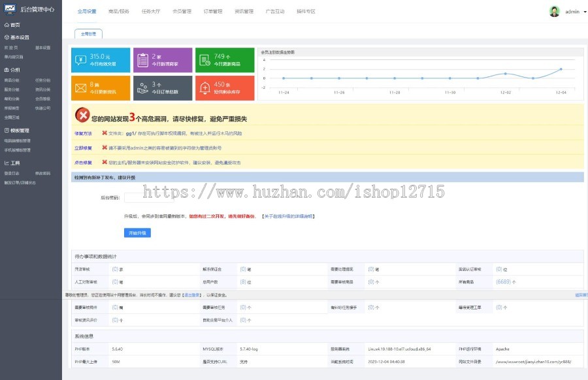Viewport: 588px width, 380px height.
Task: Click the hand icon on the dark 订单总数 tile
Action: [x=142, y=88]
